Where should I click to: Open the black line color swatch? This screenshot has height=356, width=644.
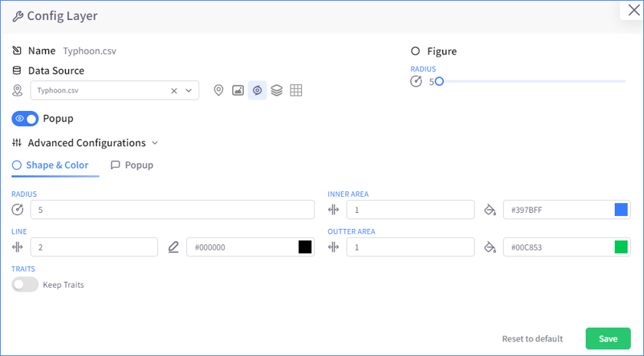pyautogui.click(x=305, y=247)
